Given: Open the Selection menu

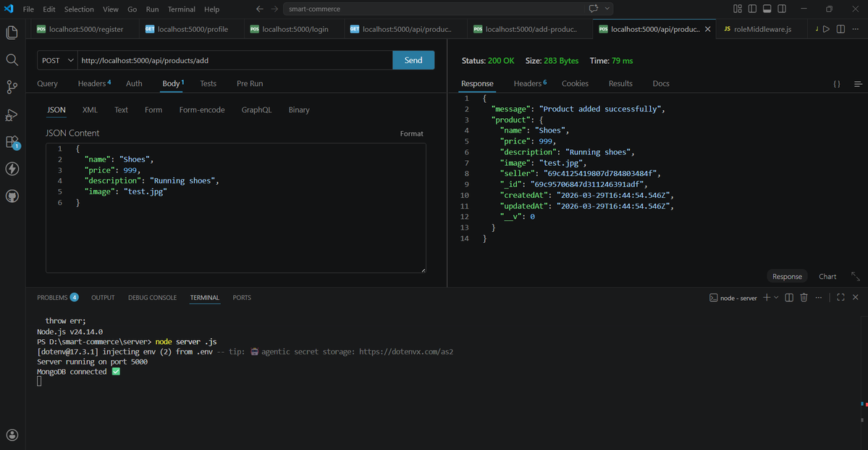Looking at the screenshot, I should pos(79,9).
